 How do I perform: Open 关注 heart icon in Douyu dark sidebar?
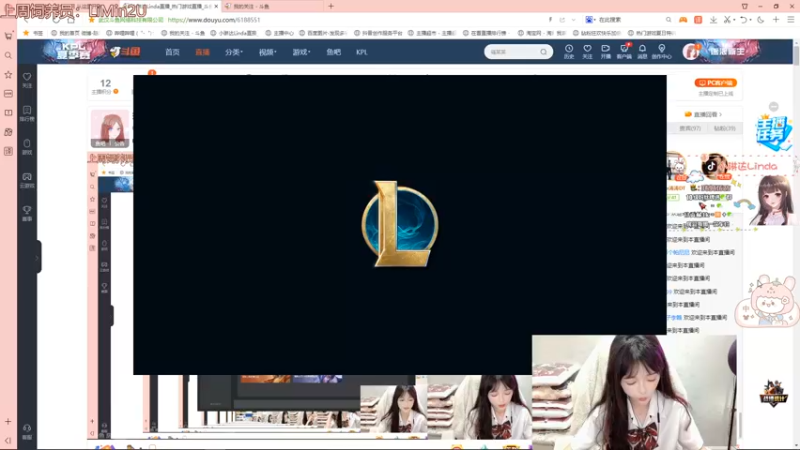click(27, 80)
